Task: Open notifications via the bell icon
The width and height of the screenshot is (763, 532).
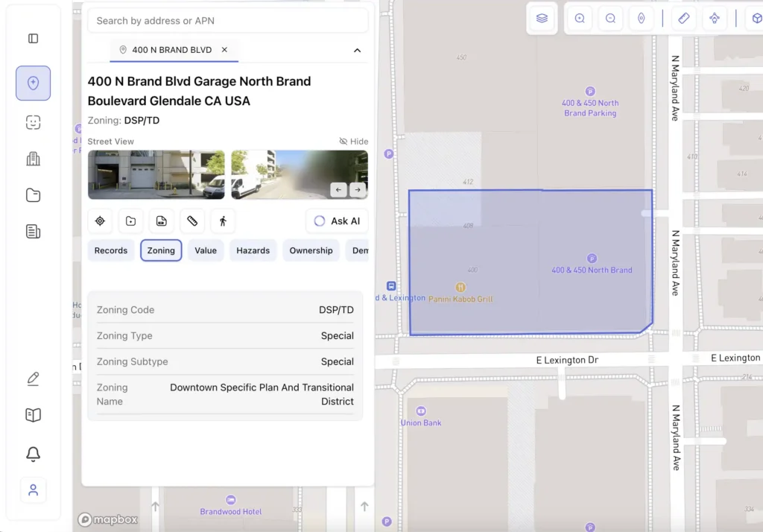Action: pos(33,454)
